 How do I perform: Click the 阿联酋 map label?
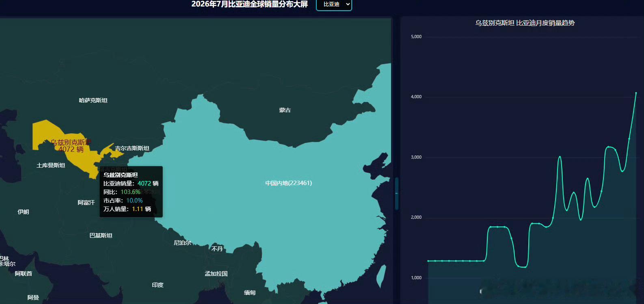coord(24,274)
